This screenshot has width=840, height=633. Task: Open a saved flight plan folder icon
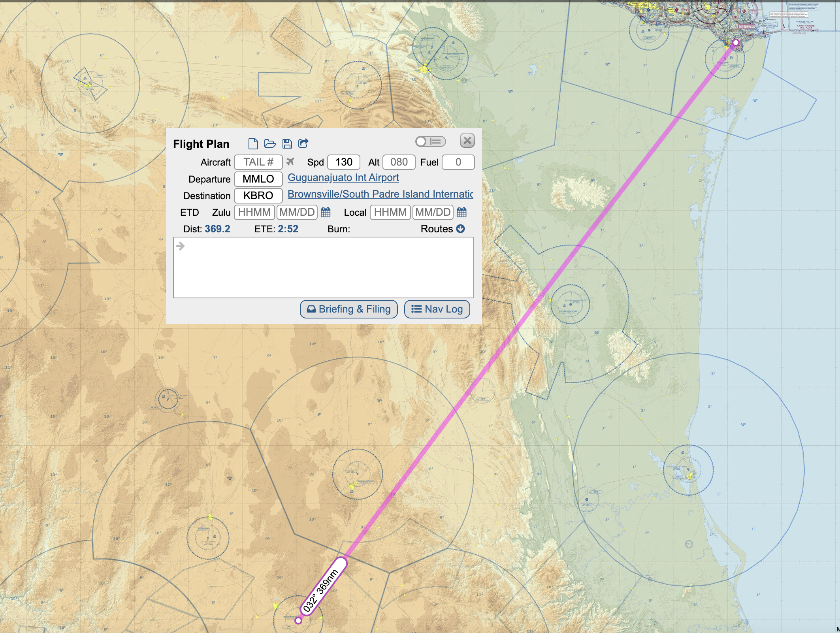270,143
